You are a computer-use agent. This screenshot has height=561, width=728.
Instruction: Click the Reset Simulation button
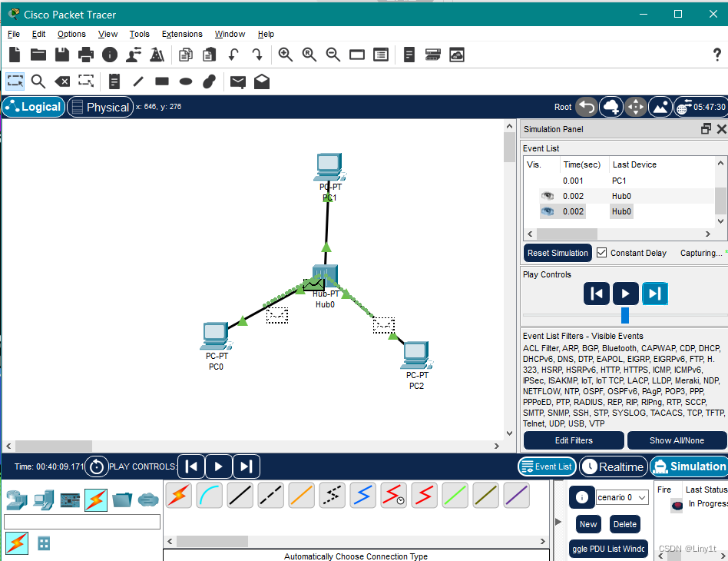pos(558,253)
